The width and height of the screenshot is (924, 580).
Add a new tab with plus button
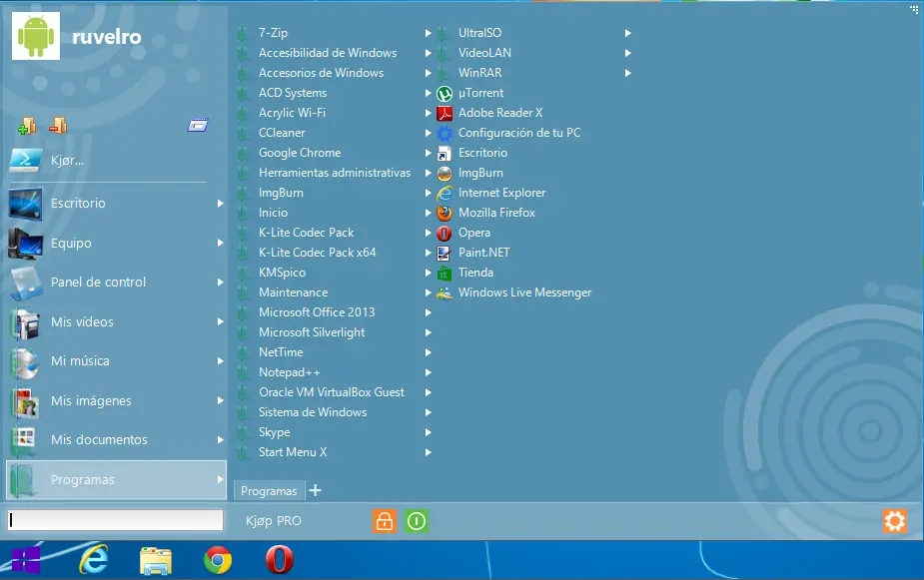[x=316, y=490]
